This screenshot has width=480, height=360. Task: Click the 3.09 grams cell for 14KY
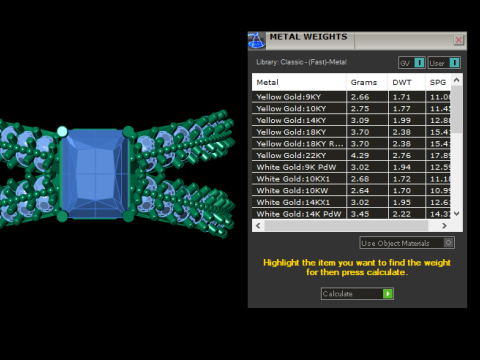click(x=367, y=120)
